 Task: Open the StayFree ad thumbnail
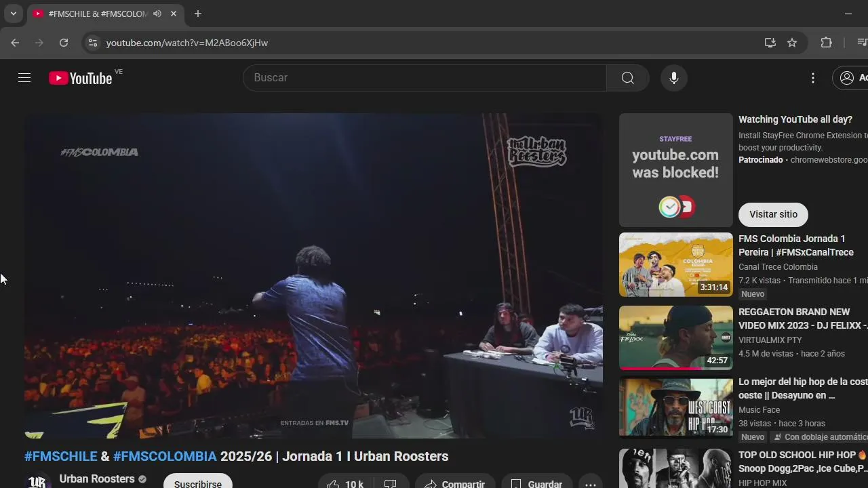tap(676, 170)
